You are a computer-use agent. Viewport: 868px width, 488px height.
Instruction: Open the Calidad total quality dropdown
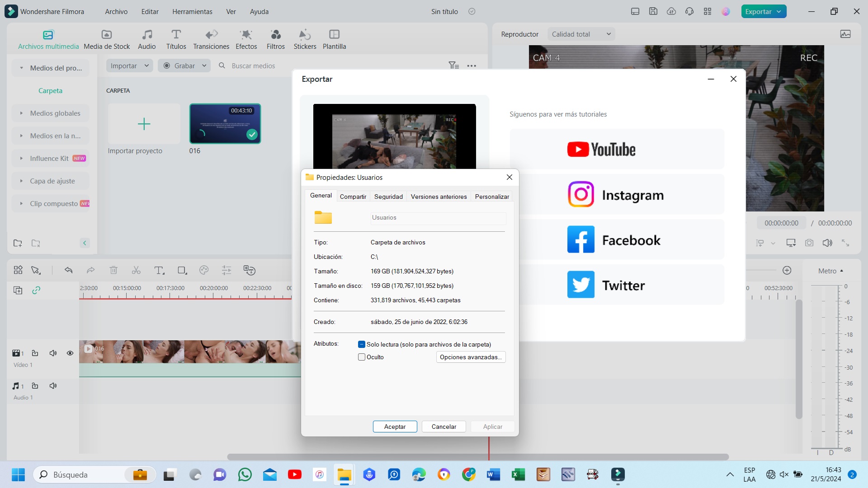581,34
